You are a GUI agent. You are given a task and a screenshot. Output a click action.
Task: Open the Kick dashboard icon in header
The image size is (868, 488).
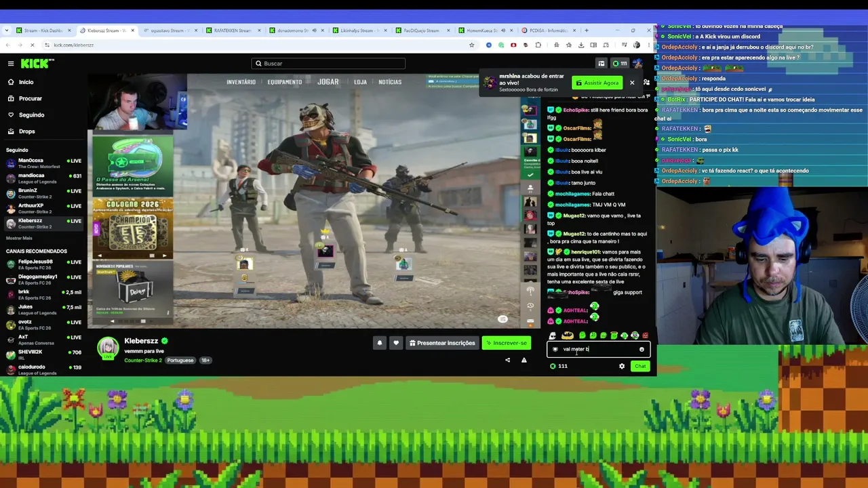(x=601, y=64)
